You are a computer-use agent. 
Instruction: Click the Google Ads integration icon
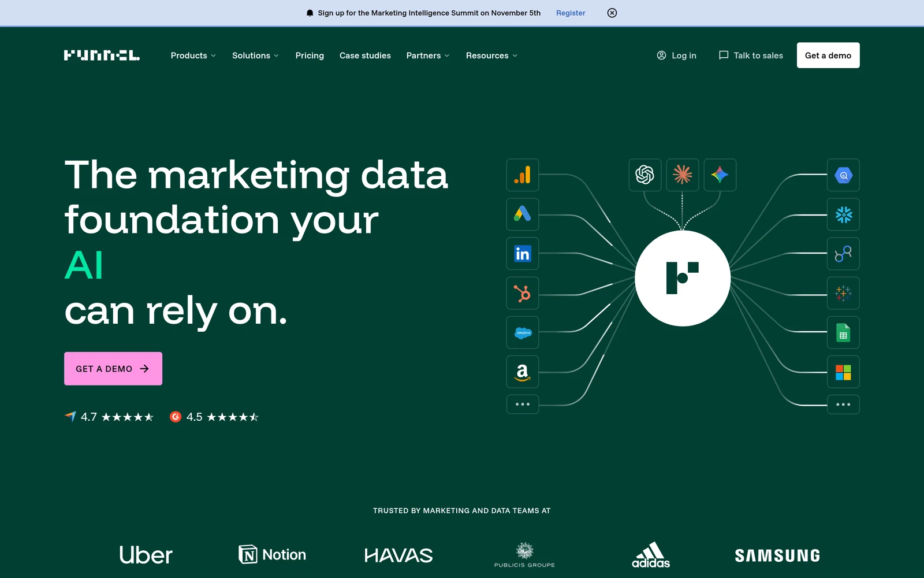click(523, 214)
